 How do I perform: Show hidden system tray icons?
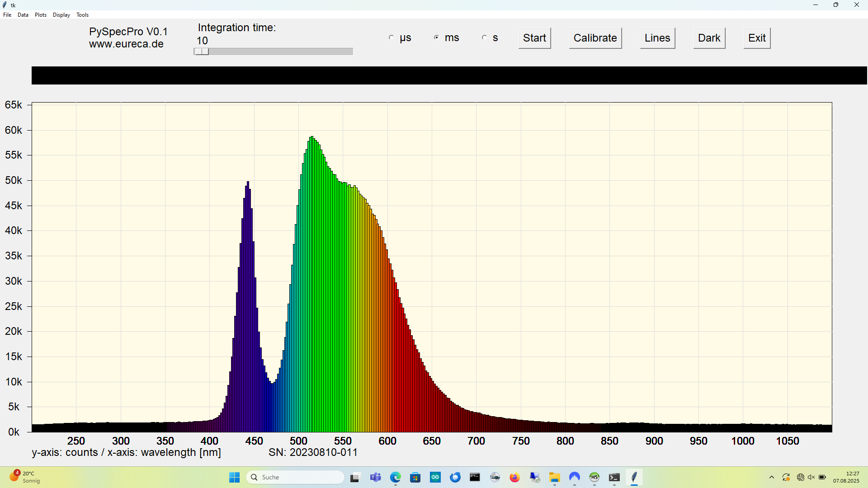tap(772, 477)
